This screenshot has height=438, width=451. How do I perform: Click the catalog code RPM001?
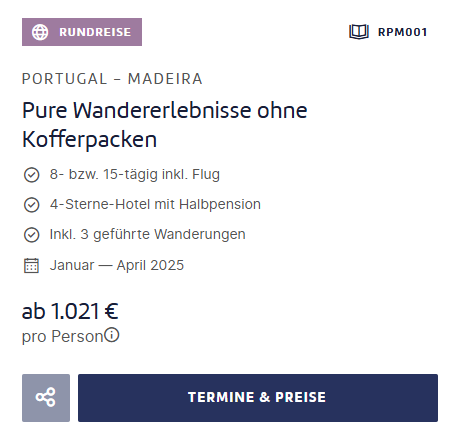(x=402, y=32)
